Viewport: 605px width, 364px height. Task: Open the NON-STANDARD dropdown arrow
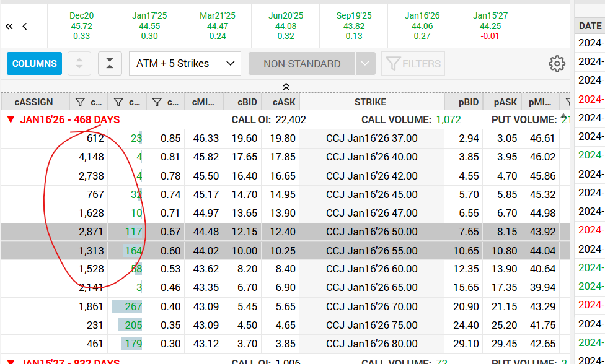coord(365,64)
